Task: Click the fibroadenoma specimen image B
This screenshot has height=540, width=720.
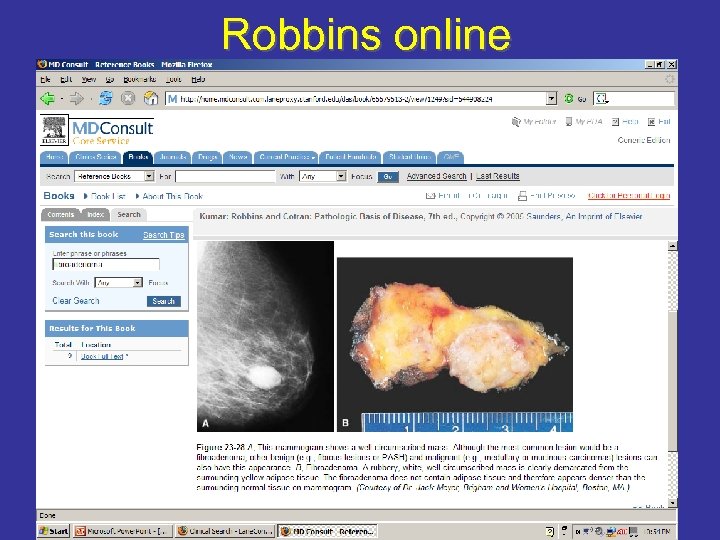Action: click(455, 345)
